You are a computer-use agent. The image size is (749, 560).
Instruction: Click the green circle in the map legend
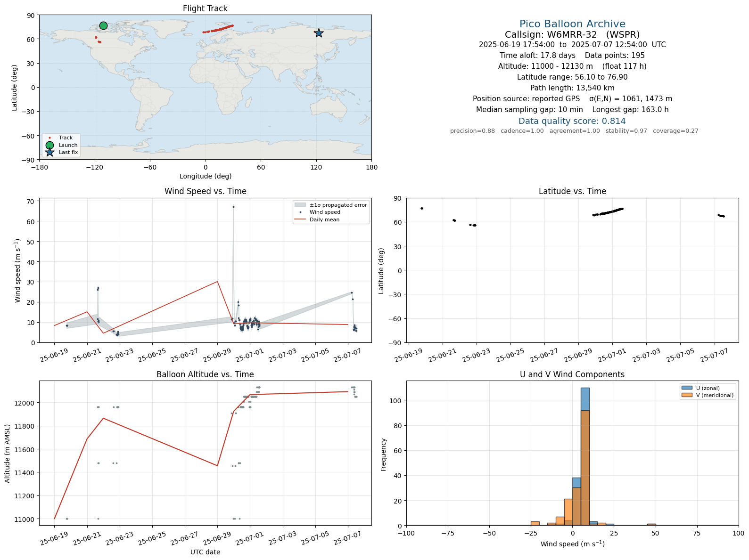click(49, 145)
